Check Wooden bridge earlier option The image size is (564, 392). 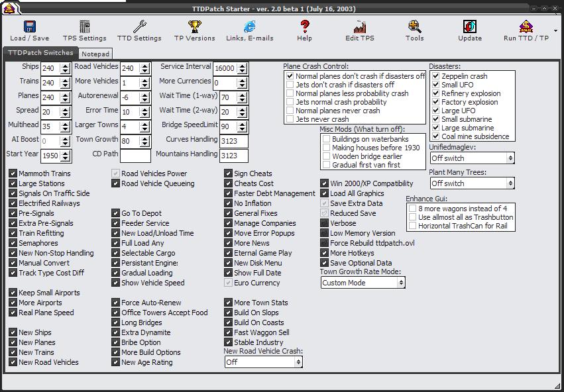coord(326,156)
